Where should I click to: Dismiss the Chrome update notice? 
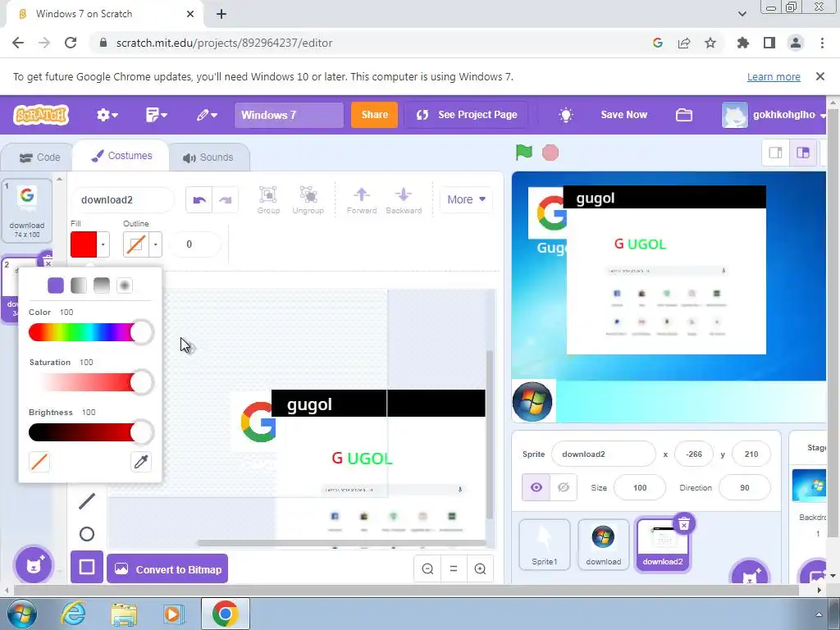point(820,76)
